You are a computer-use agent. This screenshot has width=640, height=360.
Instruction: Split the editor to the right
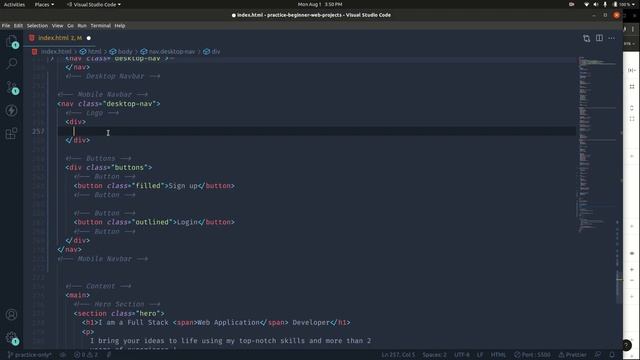(599, 38)
